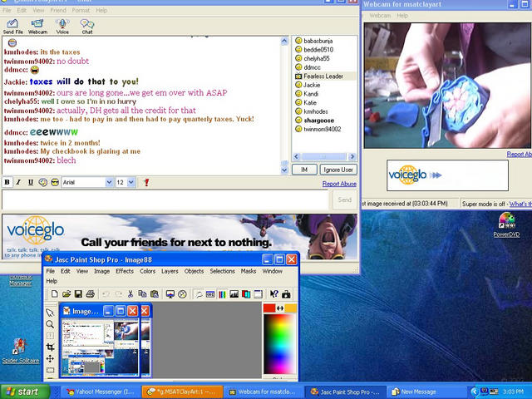Click the context help arrow-question icon
The width and height of the screenshot is (532, 399).
(x=274, y=294)
